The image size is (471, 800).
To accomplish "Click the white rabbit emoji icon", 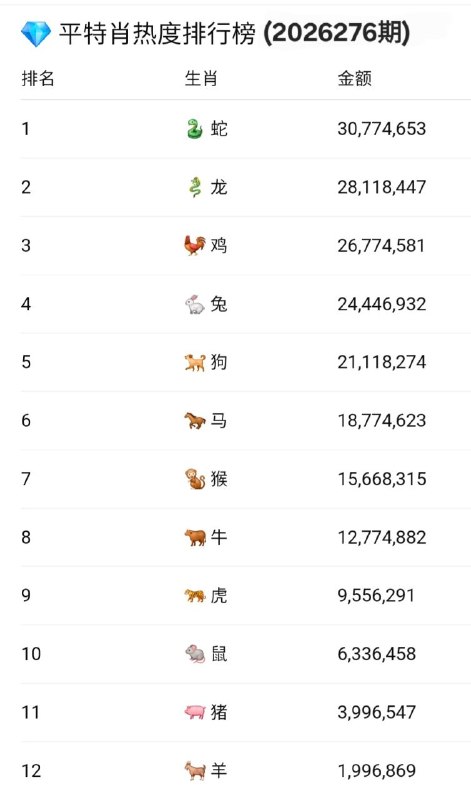I will pos(194,304).
